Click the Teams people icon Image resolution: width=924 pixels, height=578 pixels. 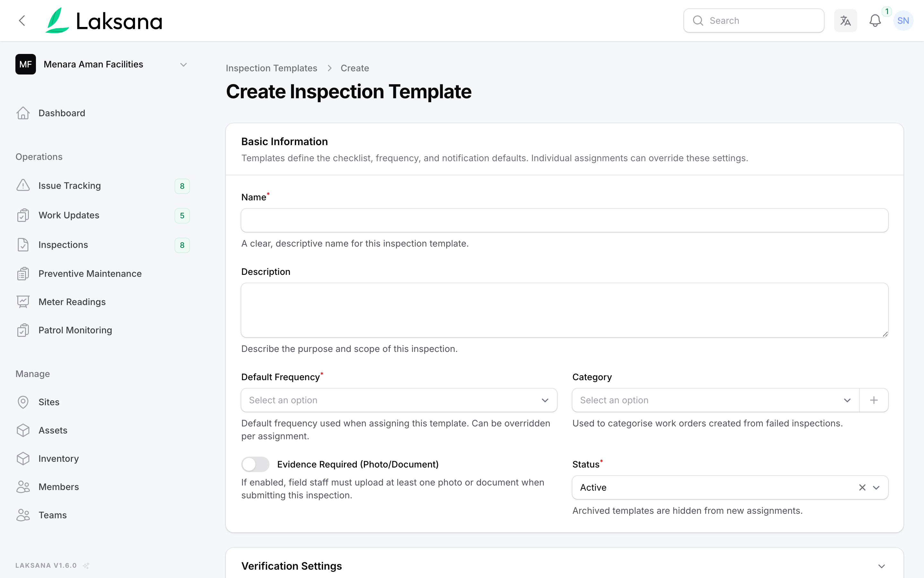point(23,515)
